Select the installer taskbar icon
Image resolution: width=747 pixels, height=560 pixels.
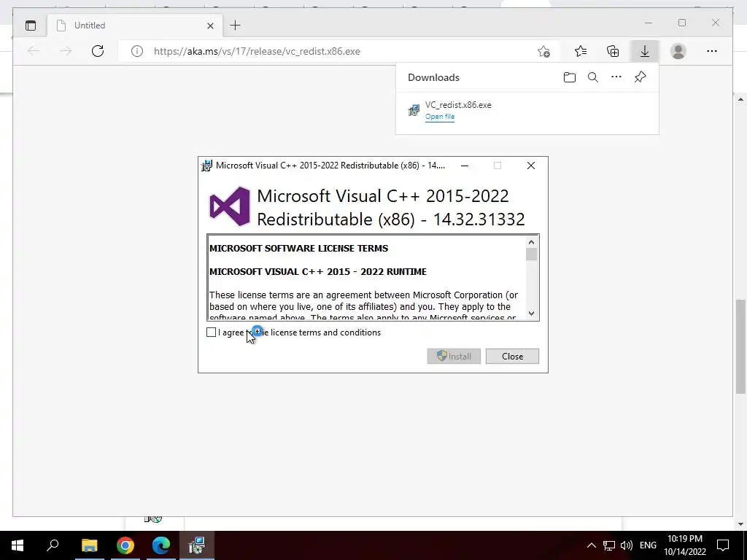(x=197, y=545)
